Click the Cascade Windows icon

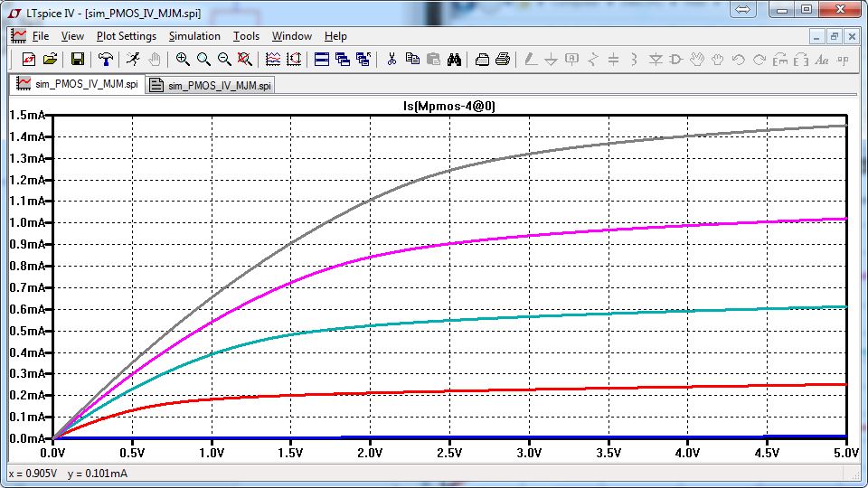click(342, 60)
